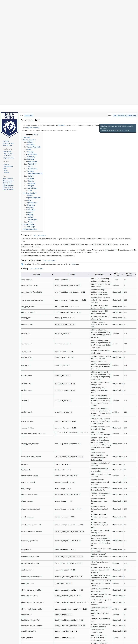Open the Store sidebar link
The image size is (138, 644).
5,171
